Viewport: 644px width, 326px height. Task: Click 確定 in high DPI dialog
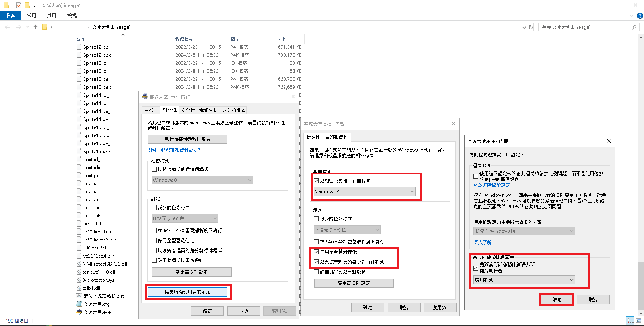[557, 300]
